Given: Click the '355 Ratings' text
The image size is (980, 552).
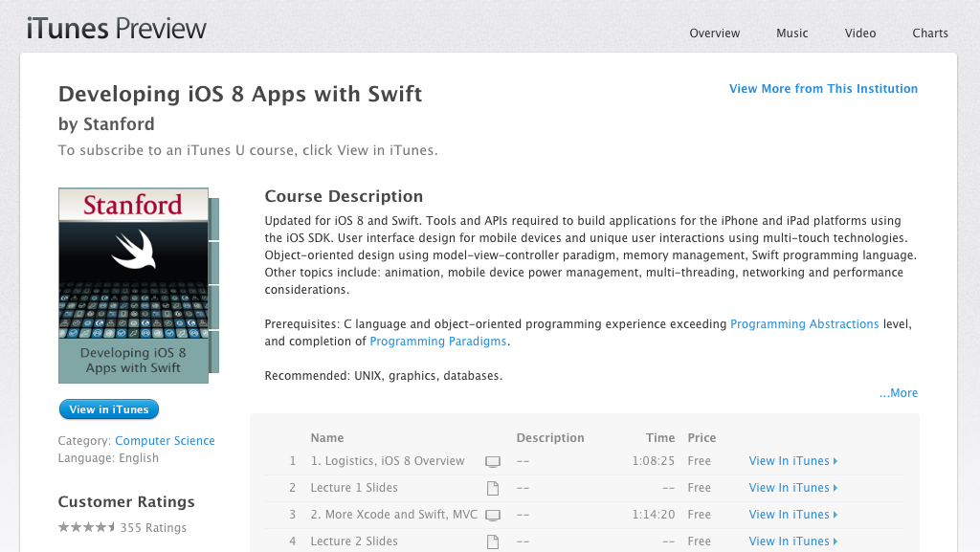Looking at the screenshot, I should pyautogui.click(x=153, y=528).
